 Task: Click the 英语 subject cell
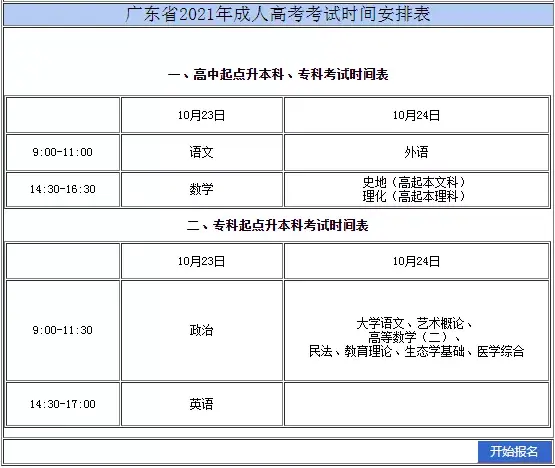202,404
